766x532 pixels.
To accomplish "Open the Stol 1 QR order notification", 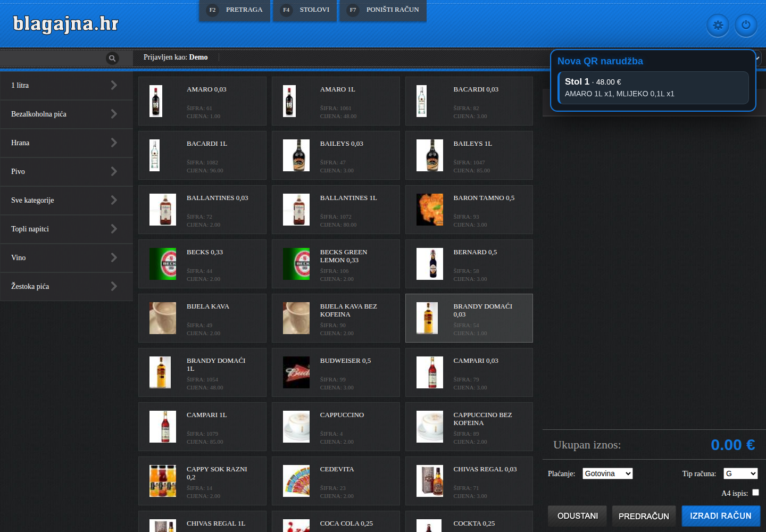I will coord(653,88).
